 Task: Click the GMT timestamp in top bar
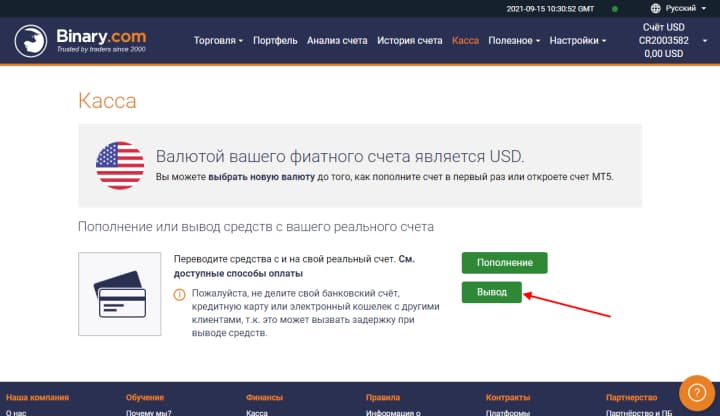point(550,9)
